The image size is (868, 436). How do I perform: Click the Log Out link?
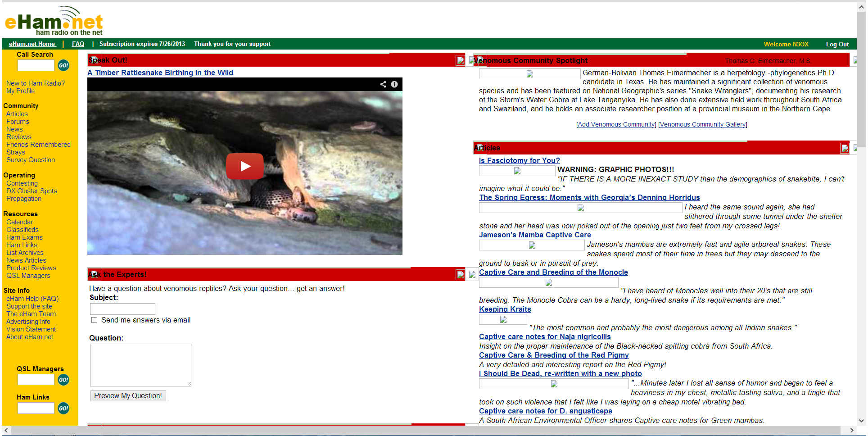pos(837,45)
